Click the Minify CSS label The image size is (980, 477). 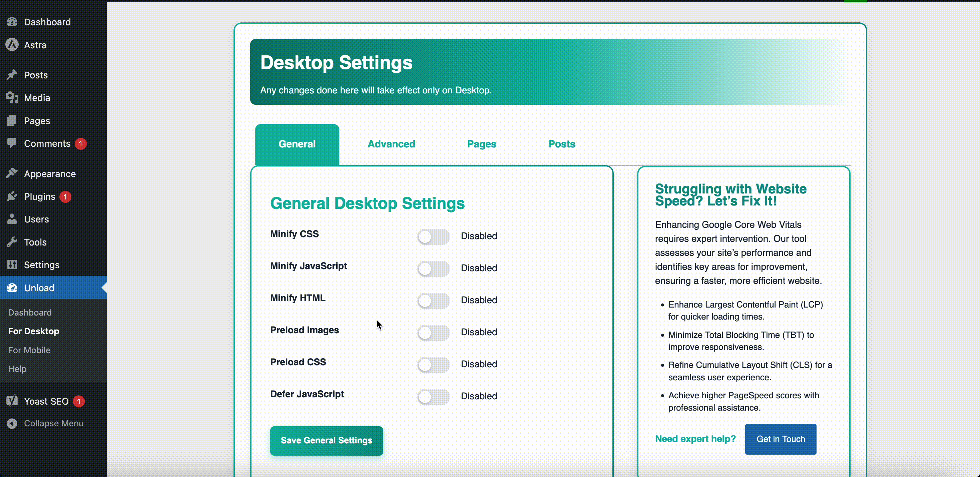(295, 234)
